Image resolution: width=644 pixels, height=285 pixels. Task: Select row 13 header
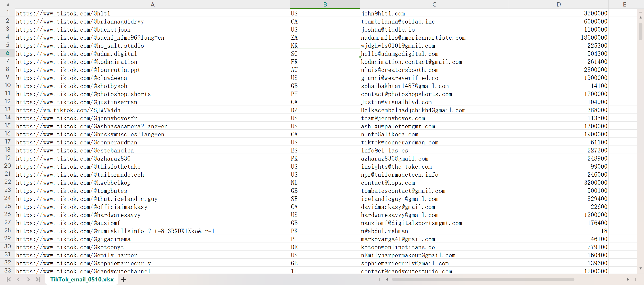[x=8, y=109]
